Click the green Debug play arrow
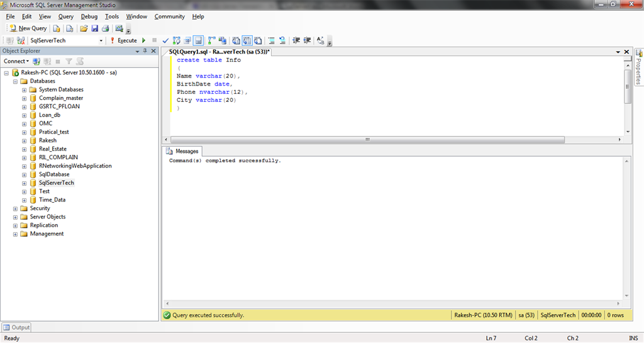The image size is (644, 343). [x=144, y=40]
